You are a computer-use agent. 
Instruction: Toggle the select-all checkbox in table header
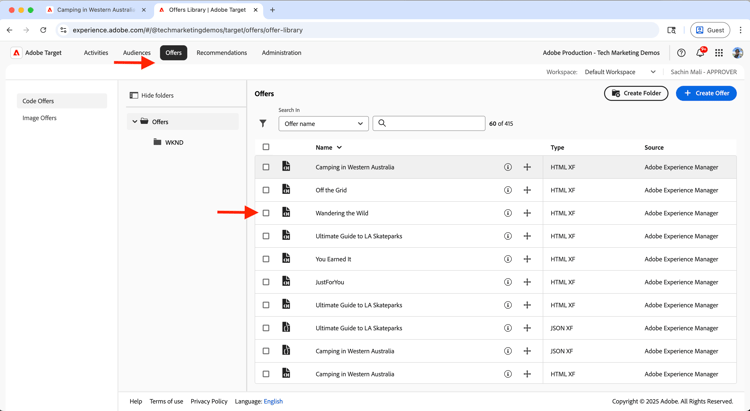pyautogui.click(x=266, y=147)
